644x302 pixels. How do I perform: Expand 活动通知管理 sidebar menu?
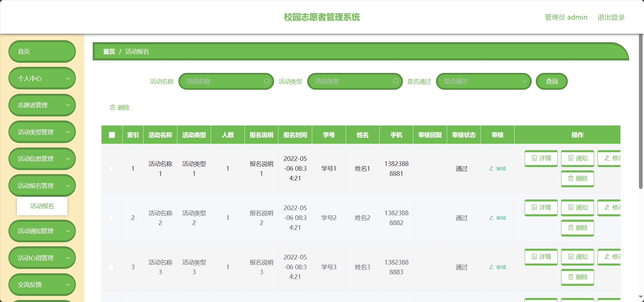pyautogui.click(x=42, y=231)
